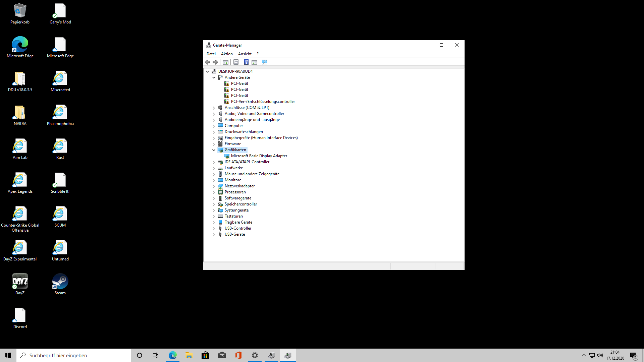The width and height of the screenshot is (644, 362).
Task: Select Microsoft Basic Display Adapter device
Action: pos(259,156)
